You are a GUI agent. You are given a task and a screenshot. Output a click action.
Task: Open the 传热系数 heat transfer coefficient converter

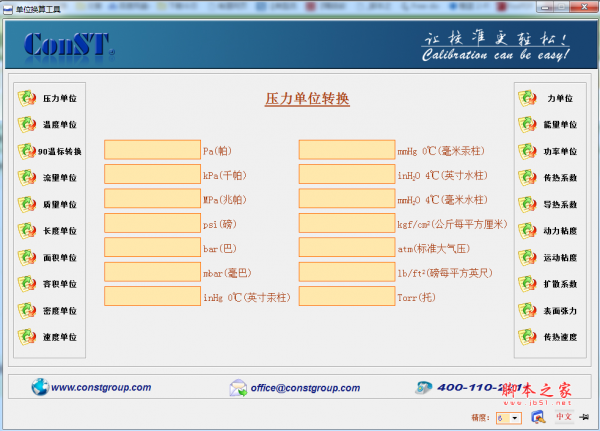[x=548, y=178]
